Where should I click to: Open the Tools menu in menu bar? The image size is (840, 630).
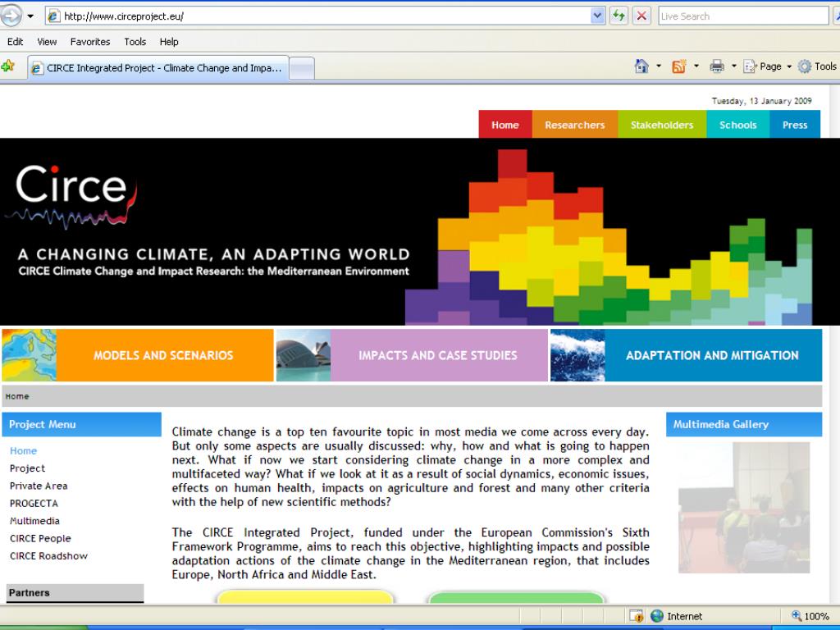(135, 41)
